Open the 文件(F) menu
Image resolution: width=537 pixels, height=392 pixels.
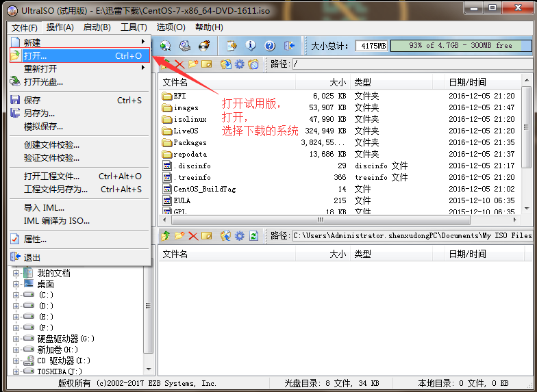pos(25,27)
